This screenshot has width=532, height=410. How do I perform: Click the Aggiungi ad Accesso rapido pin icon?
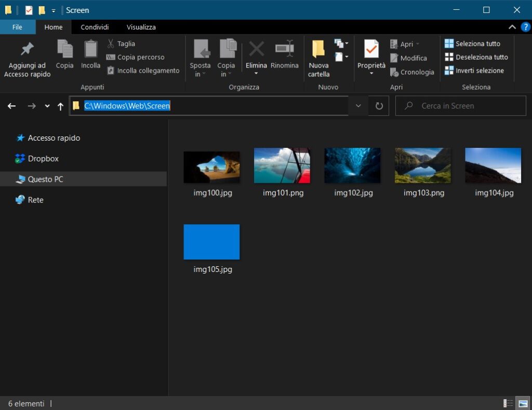27,49
